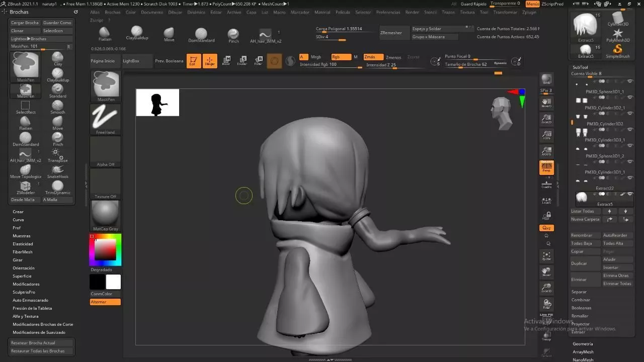Toggle visibility eye of Extract5 subtool

coord(629,194)
